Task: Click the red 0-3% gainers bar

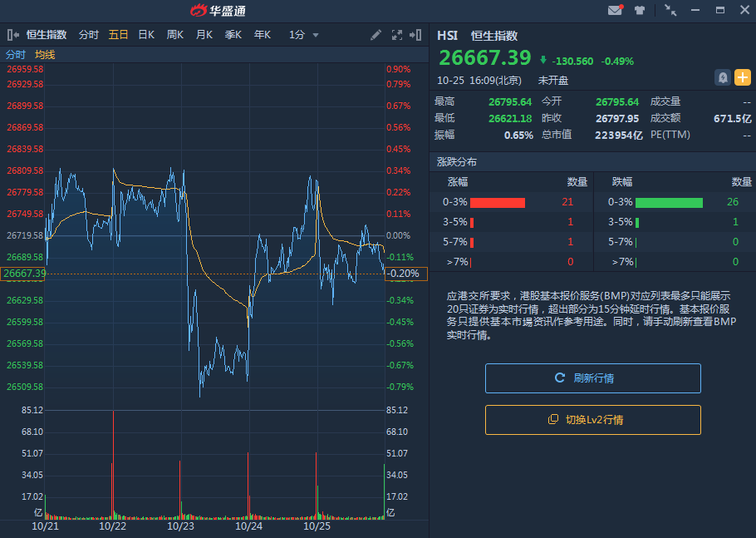Action: (x=498, y=202)
